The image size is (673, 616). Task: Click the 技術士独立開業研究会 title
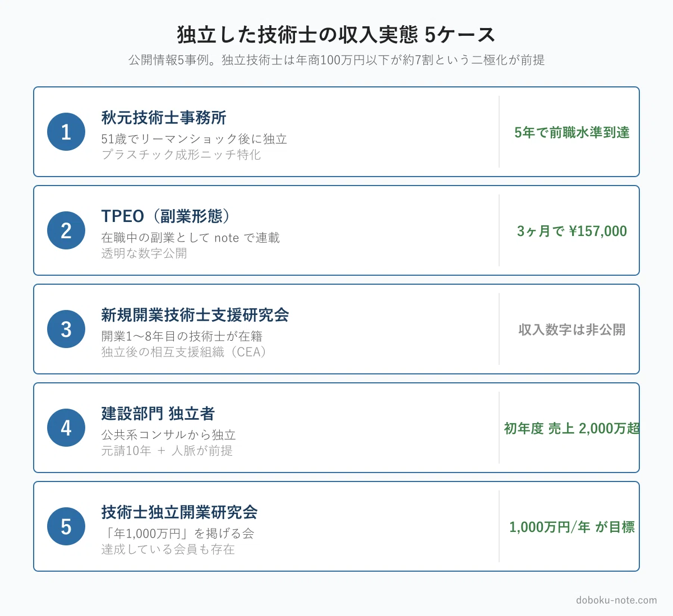coord(179,512)
